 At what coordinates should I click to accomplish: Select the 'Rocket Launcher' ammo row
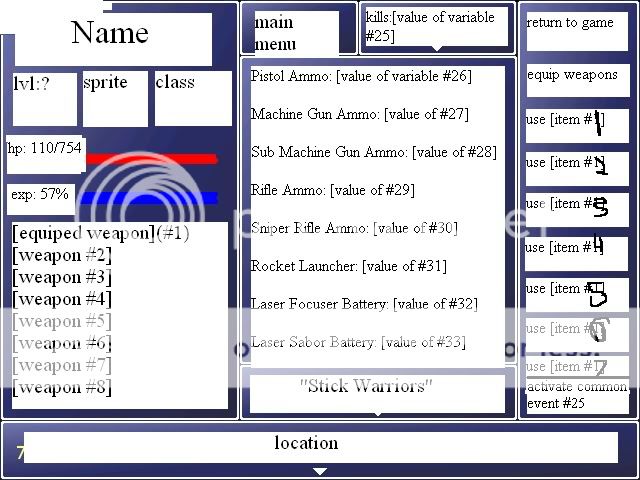pos(349,266)
